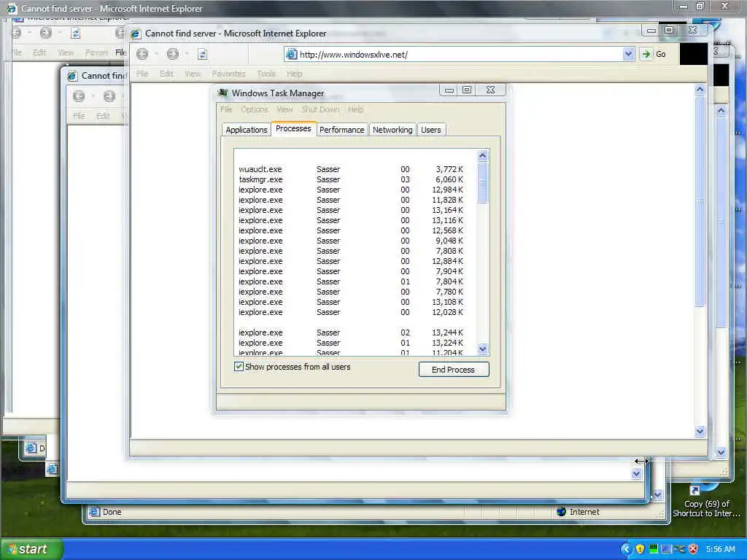Image resolution: width=747 pixels, height=560 pixels.
Task: Click the process list scroll-up arrow
Action: click(483, 155)
